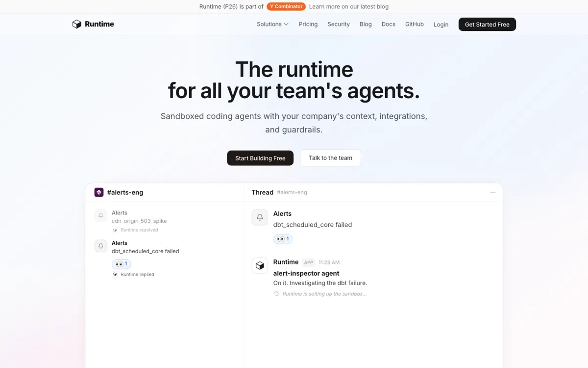
Task: Open the GitHub nav link
Action: (415, 24)
